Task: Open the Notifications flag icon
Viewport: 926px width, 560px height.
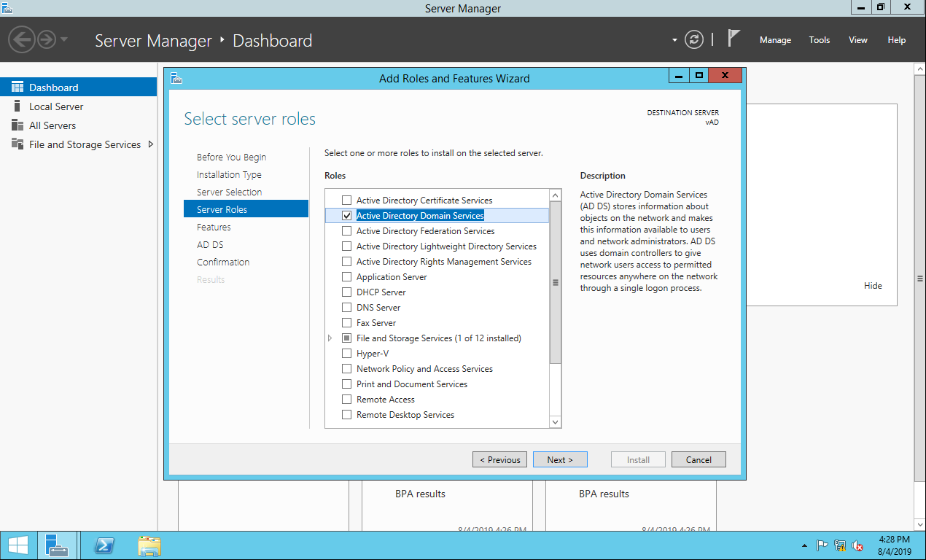Action: click(x=734, y=39)
